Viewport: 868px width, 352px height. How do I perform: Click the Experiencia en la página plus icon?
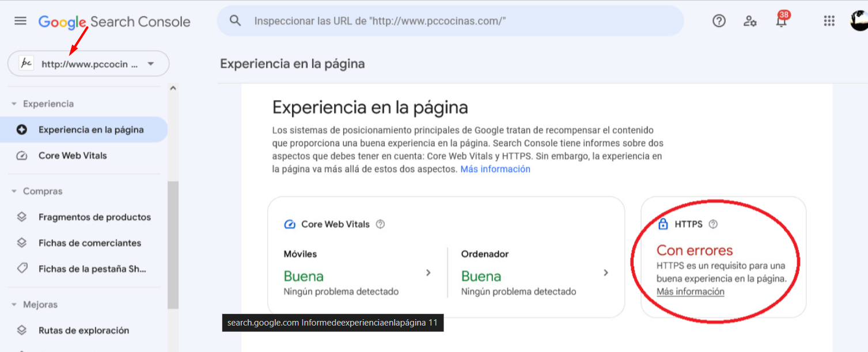(22, 130)
